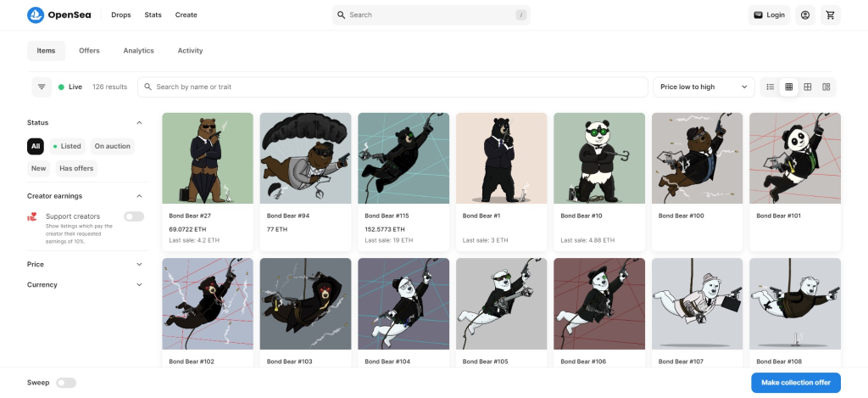Click Make collection offer button
This screenshot has width=868, height=398.
point(795,383)
